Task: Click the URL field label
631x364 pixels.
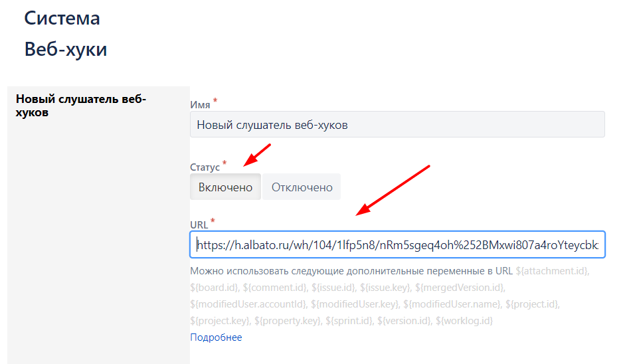Action: tap(199, 225)
